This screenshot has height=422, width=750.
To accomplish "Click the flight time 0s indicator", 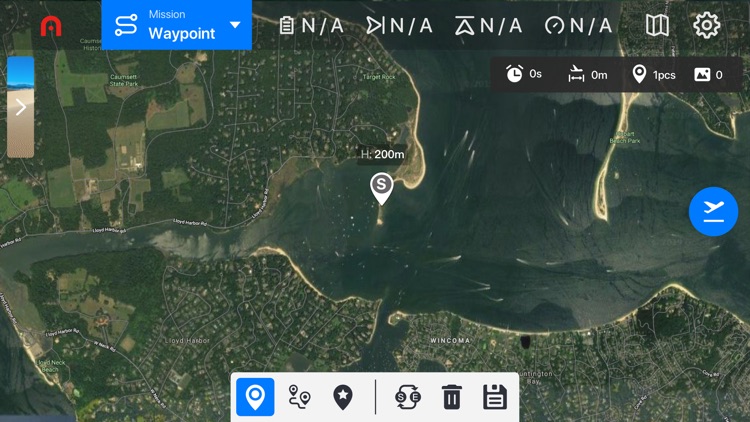I will point(524,74).
